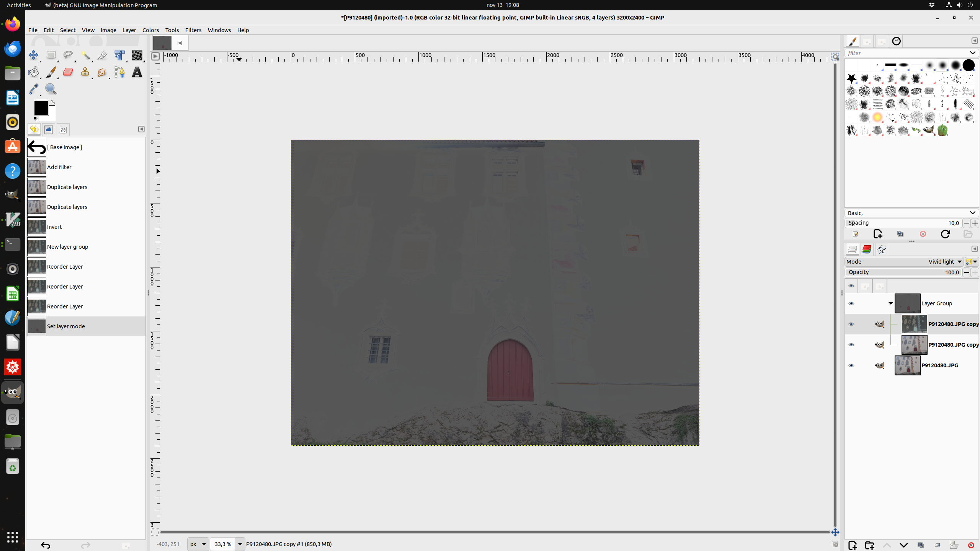980x551 pixels.
Task: Open the zoom percentage dropdown
Action: coord(240,544)
